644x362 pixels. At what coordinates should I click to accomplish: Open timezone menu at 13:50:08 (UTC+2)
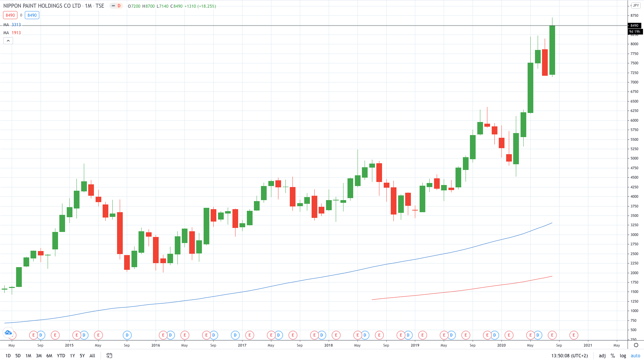tap(570, 356)
